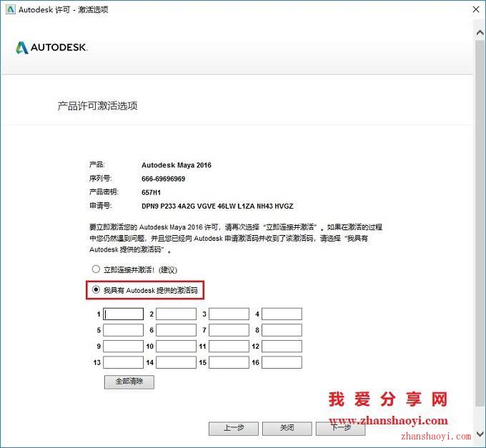The image size is (486, 448).
Task: Focus activation code field 3
Action: click(x=229, y=314)
